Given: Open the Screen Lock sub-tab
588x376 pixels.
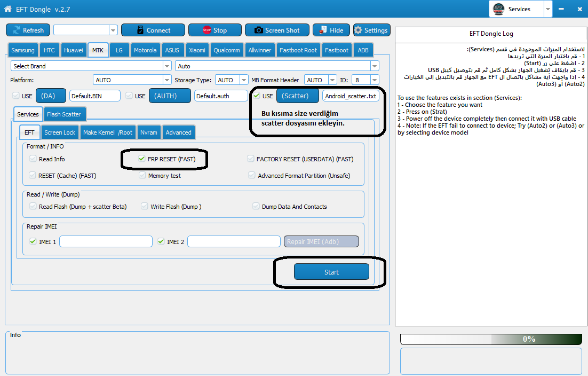Looking at the screenshot, I should 60,132.
